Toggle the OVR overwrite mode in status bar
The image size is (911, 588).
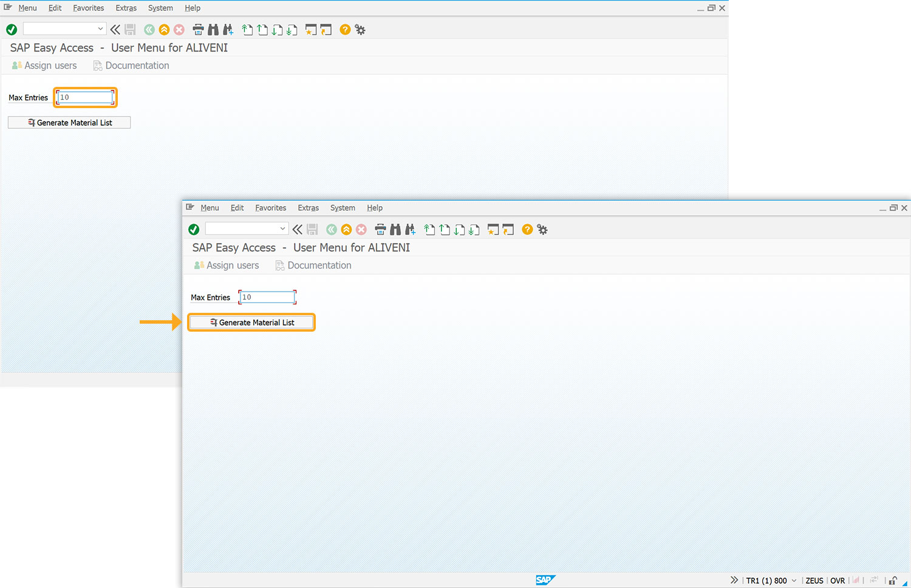[838, 581]
